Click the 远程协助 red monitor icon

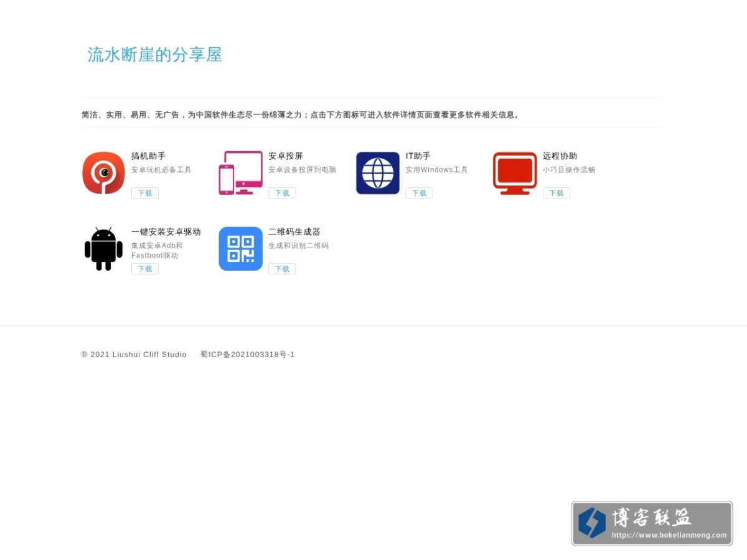[515, 173]
